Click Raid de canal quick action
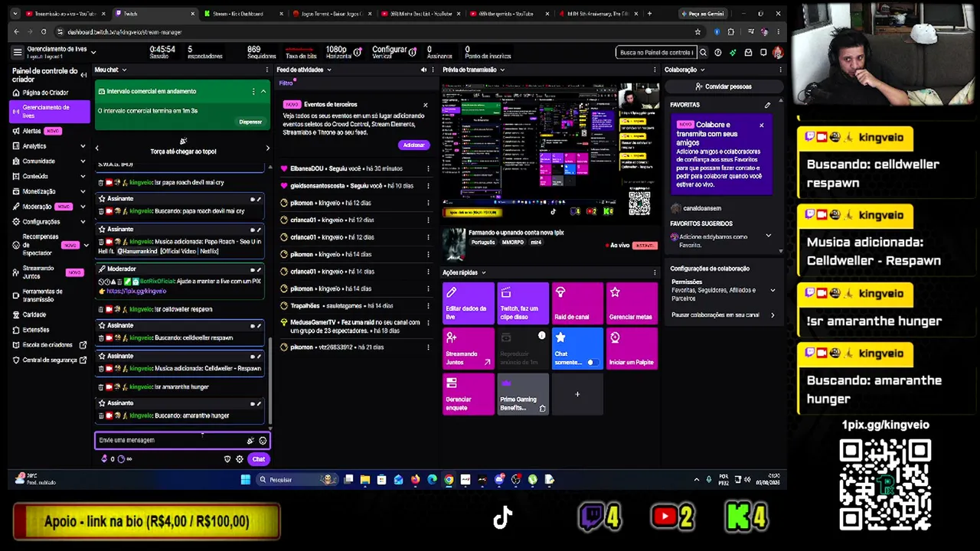The image size is (980, 551). (577, 303)
